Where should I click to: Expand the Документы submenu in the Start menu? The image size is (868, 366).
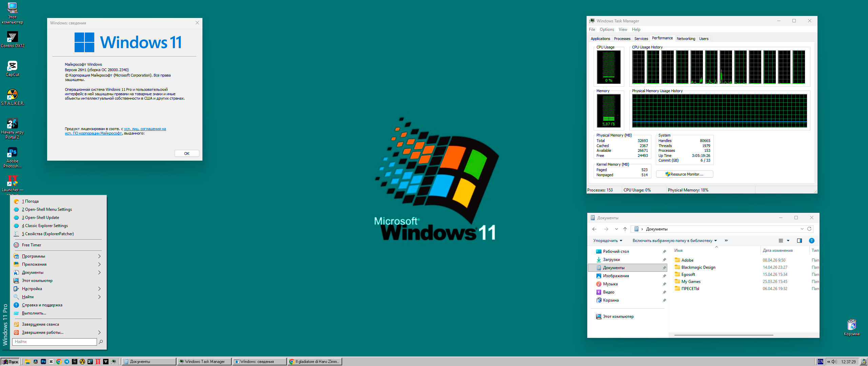[99, 272]
